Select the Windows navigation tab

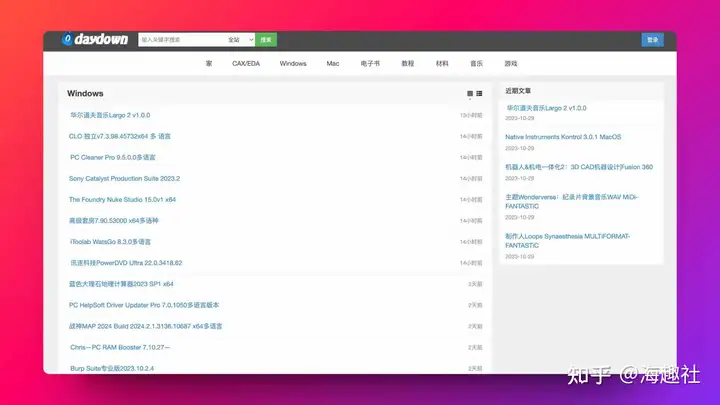coord(293,63)
